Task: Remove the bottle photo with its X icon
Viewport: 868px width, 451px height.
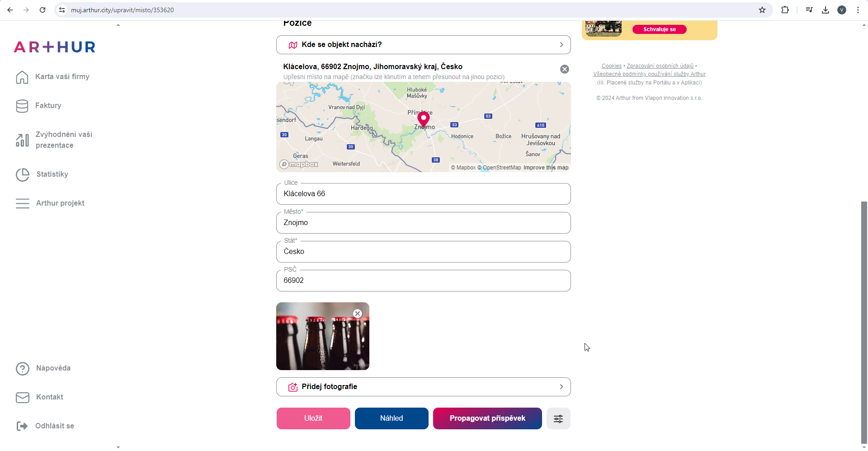Action: [358, 314]
